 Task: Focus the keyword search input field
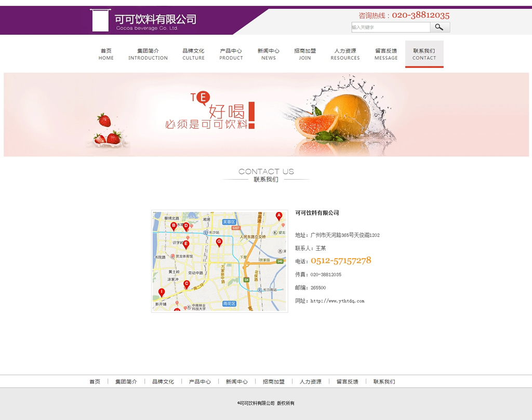click(390, 27)
